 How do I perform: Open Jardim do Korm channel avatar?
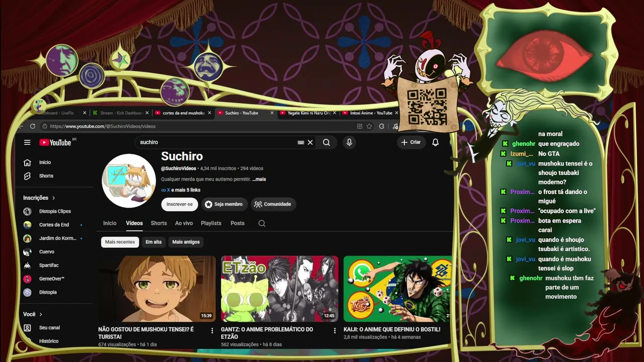[x=28, y=238]
